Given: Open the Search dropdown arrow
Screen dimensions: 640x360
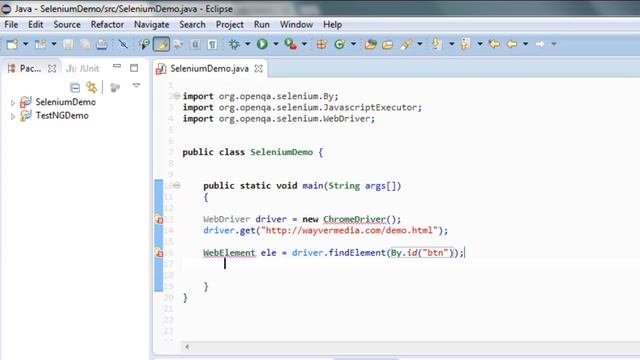Looking at the screenshot, I should tap(420, 44).
